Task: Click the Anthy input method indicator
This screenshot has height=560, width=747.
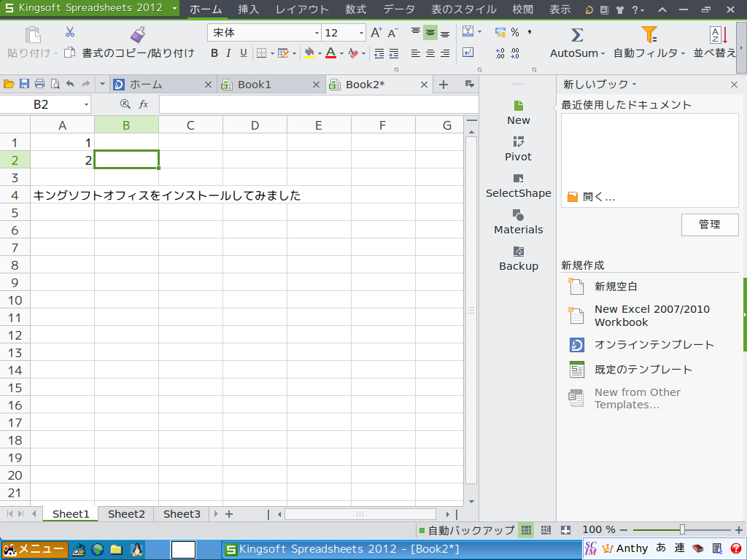Action: point(626,548)
